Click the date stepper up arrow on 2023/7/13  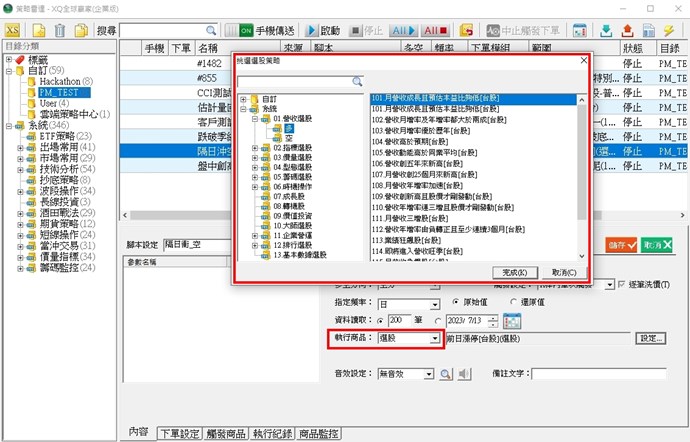click(x=494, y=317)
